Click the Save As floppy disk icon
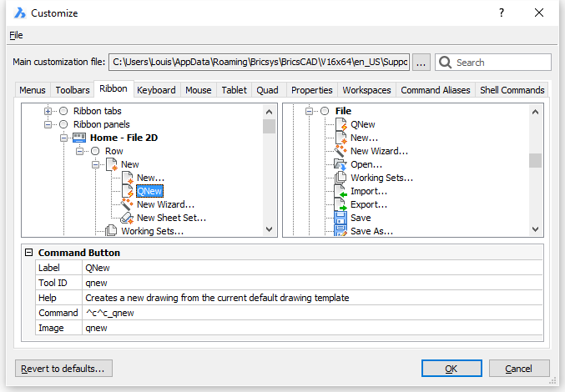The width and height of the screenshot is (565, 392). (341, 231)
